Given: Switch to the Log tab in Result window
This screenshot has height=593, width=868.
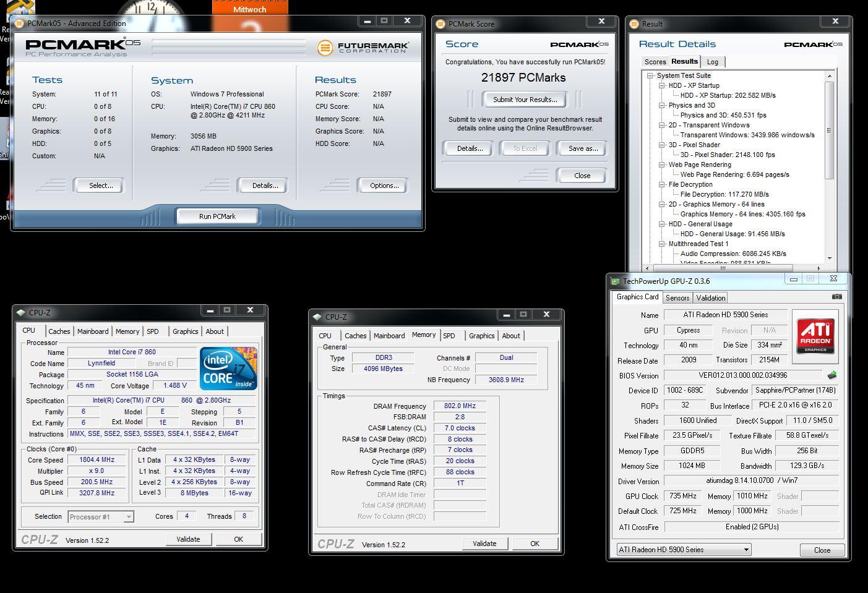Looking at the screenshot, I should pyautogui.click(x=713, y=62).
